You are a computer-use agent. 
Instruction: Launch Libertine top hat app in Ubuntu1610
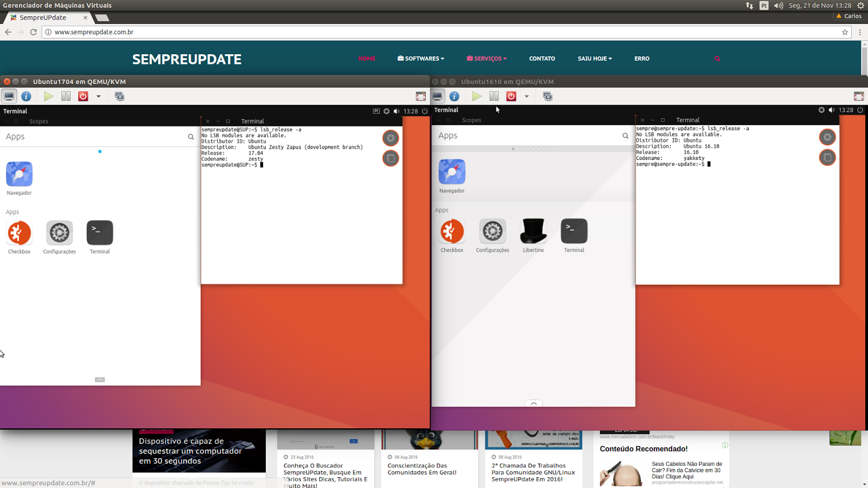coord(533,232)
